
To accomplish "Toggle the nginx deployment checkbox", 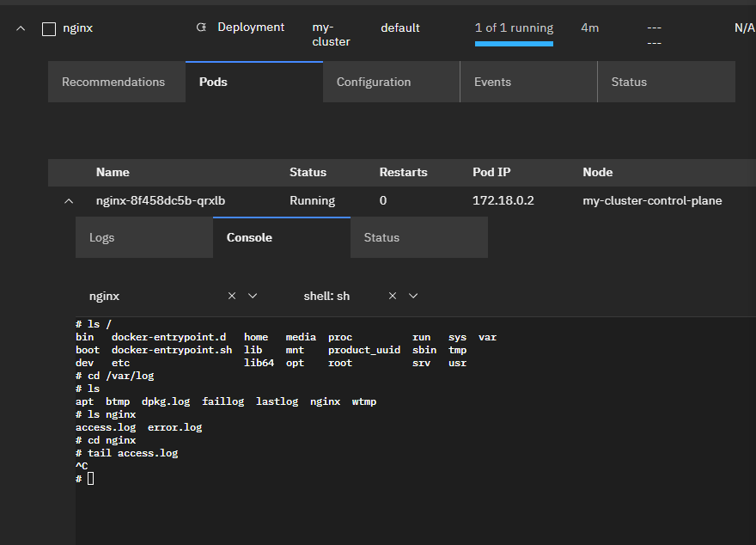I will coord(49,28).
